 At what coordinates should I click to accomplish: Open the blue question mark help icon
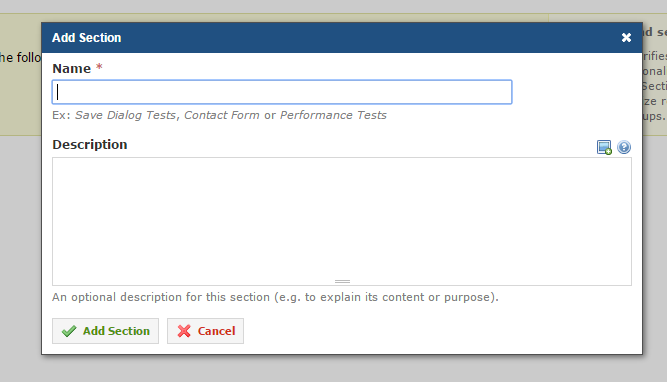(624, 147)
